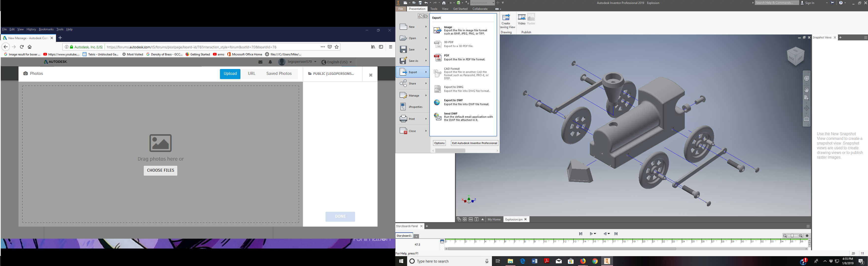Screen dimensions: 868x266
Task: Click the timeline zoom slider
Action: [793, 236]
